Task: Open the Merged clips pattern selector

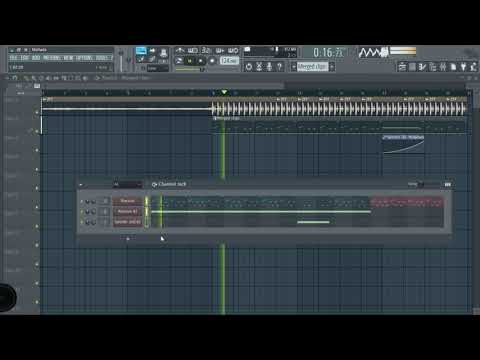Action: [x=312, y=67]
